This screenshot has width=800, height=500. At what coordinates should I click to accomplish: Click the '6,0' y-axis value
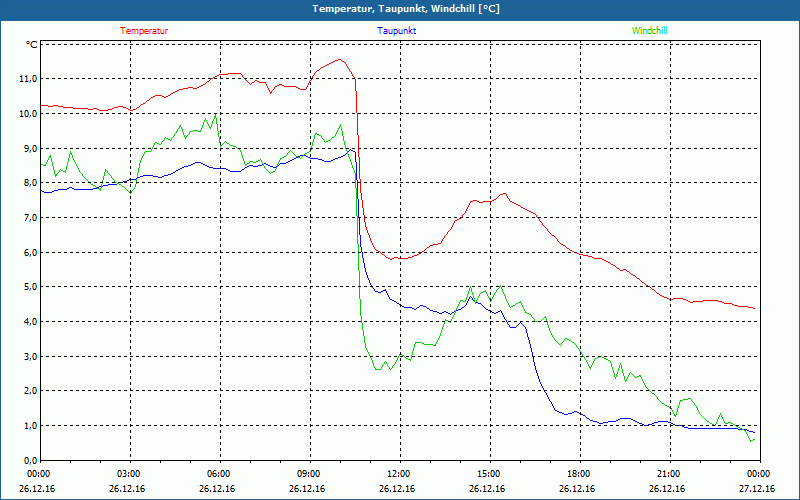point(31,253)
